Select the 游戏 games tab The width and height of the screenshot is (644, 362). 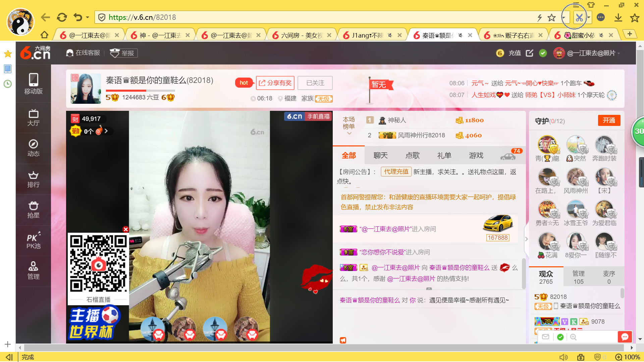coord(476,155)
